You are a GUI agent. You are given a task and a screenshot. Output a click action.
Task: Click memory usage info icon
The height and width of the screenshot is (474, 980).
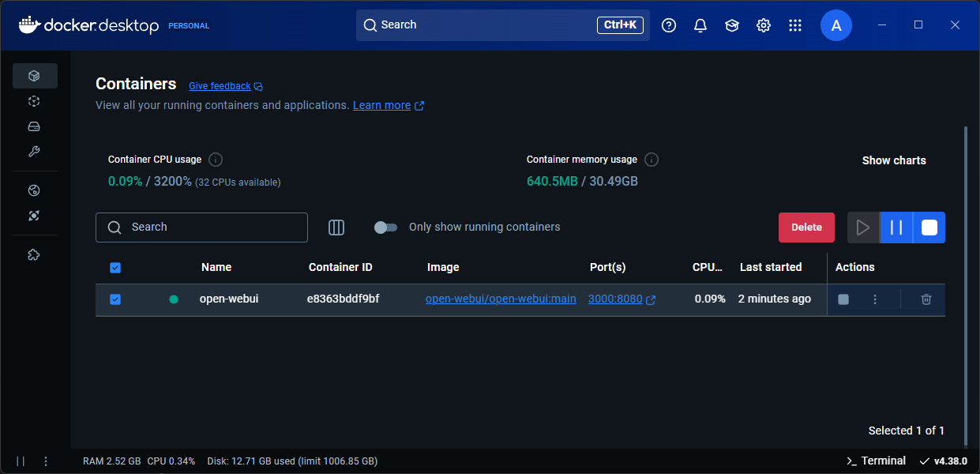651,160
